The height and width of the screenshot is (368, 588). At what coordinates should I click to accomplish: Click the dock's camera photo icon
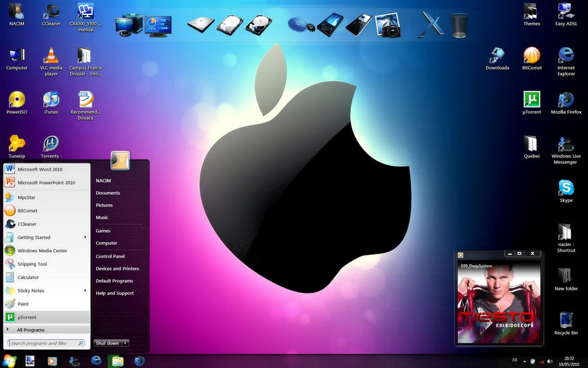(x=389, y=25)
